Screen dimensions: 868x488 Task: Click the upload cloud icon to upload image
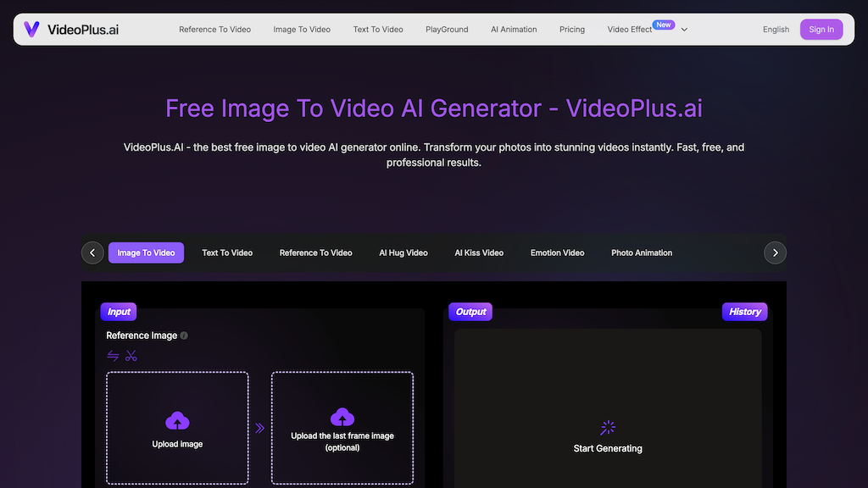(177, 420)
